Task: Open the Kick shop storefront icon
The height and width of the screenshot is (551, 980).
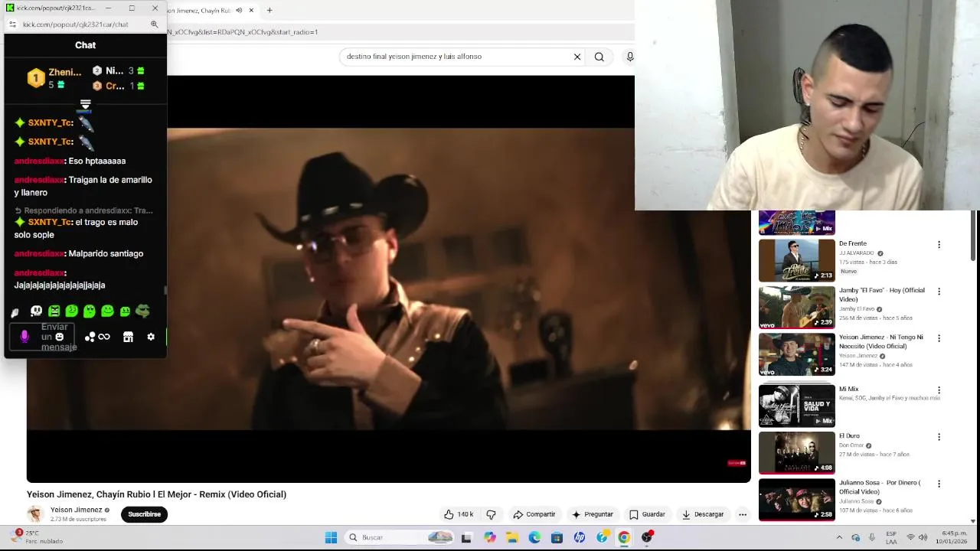Action: coord(128,337)
